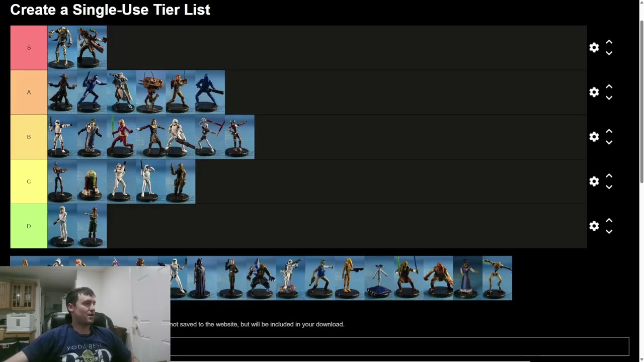
Task: Select green-domed astromech droid in C tier
Action: [92, 182]
